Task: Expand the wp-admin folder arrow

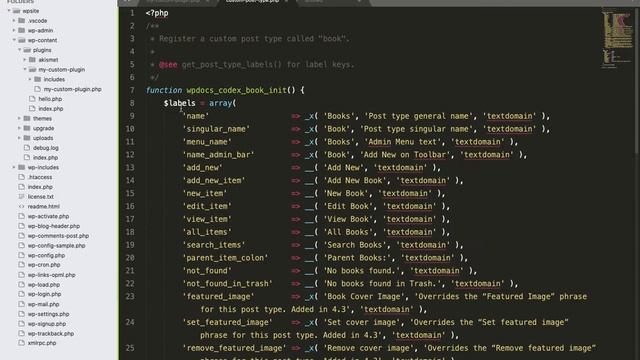Action: (x=14, y=30)
